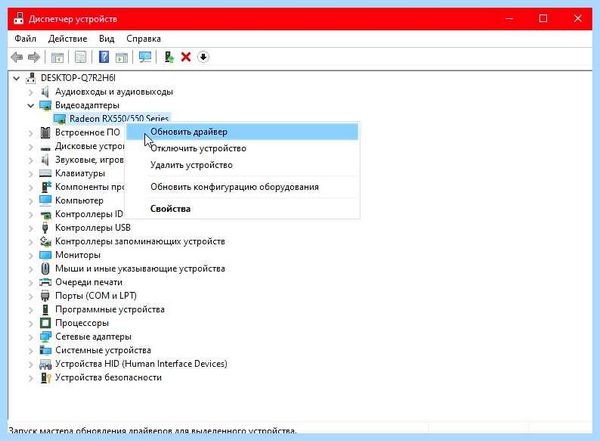The height and width of the screenshot is (441, 600).
Task: Click the back arrow toolbar icon
Action: 17,57
